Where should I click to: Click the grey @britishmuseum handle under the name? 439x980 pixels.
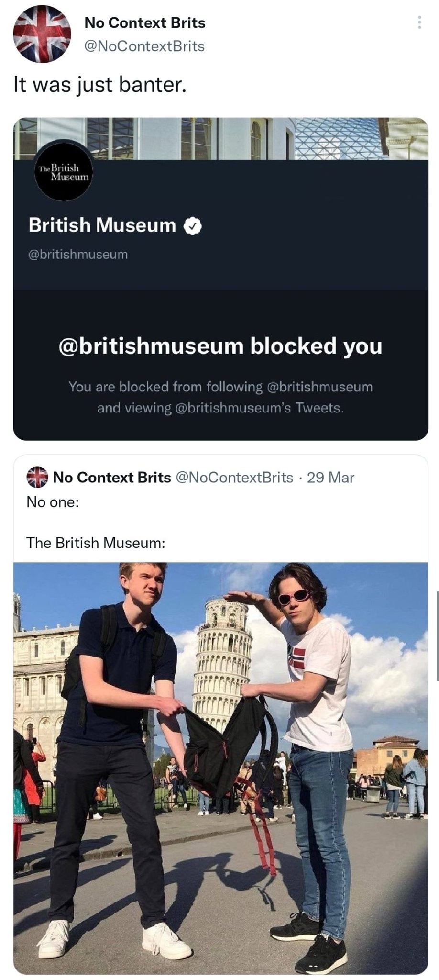(78, 255)
